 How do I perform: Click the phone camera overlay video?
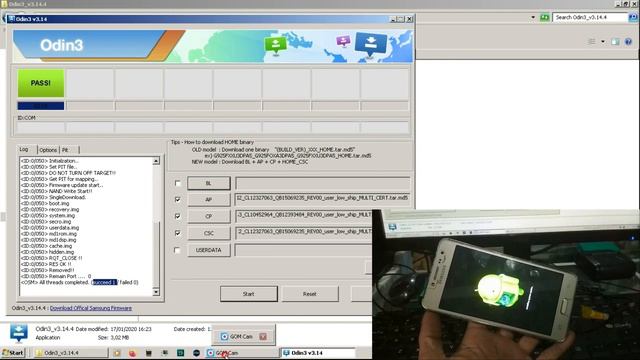click(506, 284)
